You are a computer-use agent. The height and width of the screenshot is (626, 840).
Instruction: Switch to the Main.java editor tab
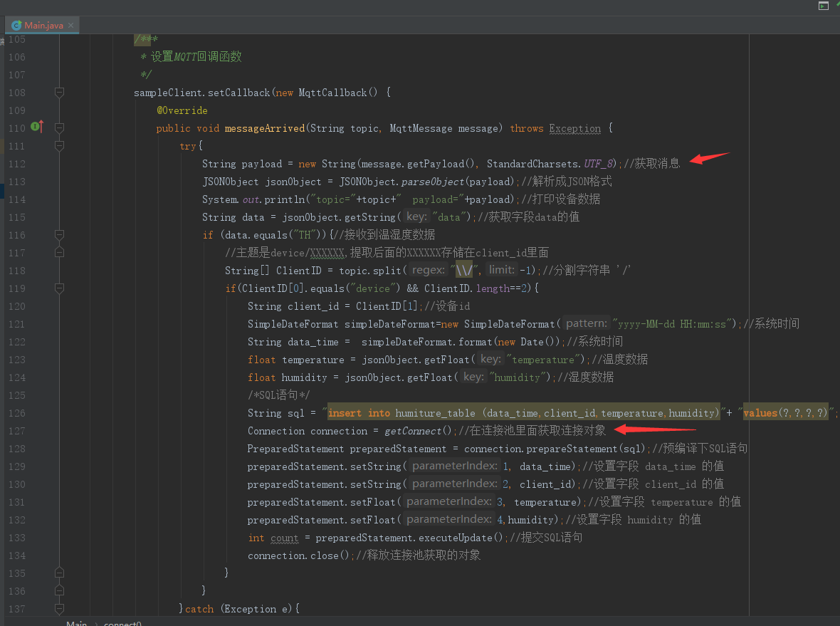point(43,25)
